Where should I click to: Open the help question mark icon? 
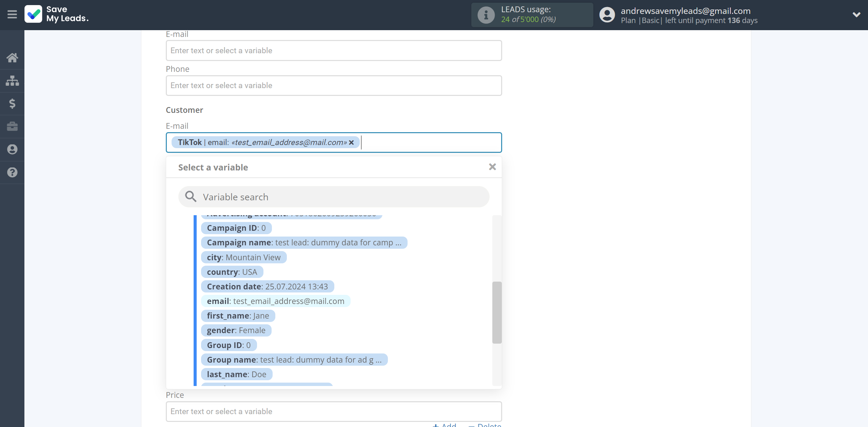(x=12, y=172)
